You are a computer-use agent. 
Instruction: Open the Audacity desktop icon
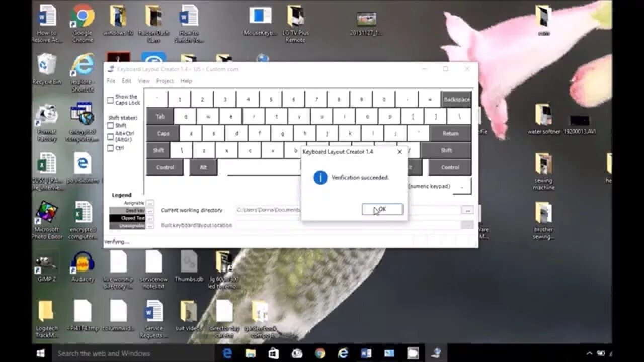pyautogui.click(x=83, y=266)
